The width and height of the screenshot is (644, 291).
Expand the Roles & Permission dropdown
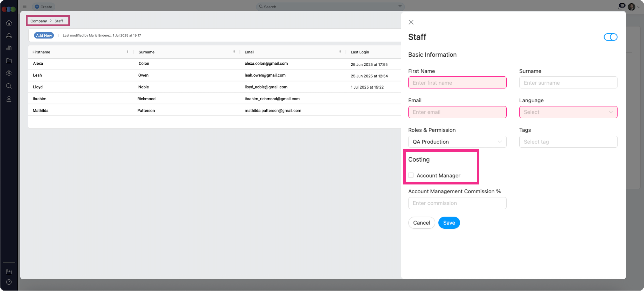[457, 142]
